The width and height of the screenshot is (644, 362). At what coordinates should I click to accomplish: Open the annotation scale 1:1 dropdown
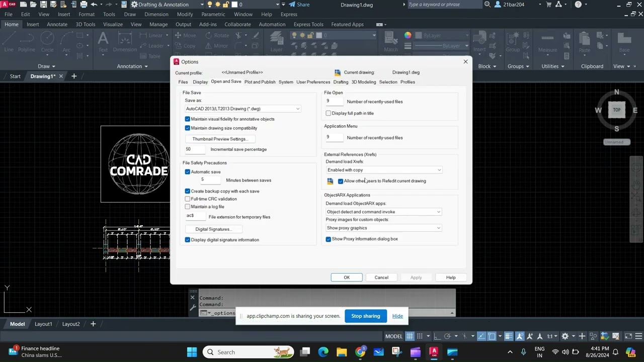pos(552,336)
